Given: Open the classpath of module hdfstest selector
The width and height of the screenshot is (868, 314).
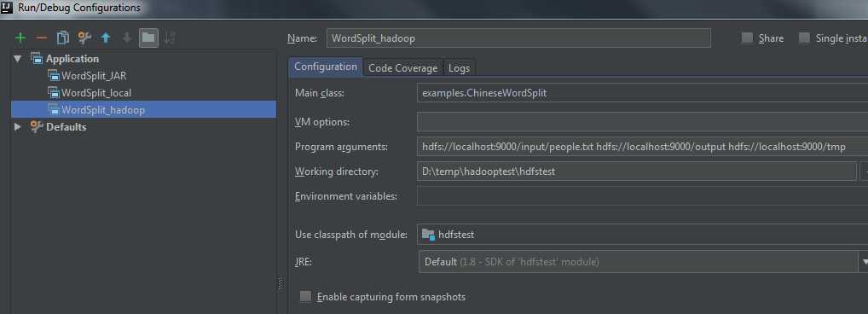Looking at the screenshot, I should 642,235.
